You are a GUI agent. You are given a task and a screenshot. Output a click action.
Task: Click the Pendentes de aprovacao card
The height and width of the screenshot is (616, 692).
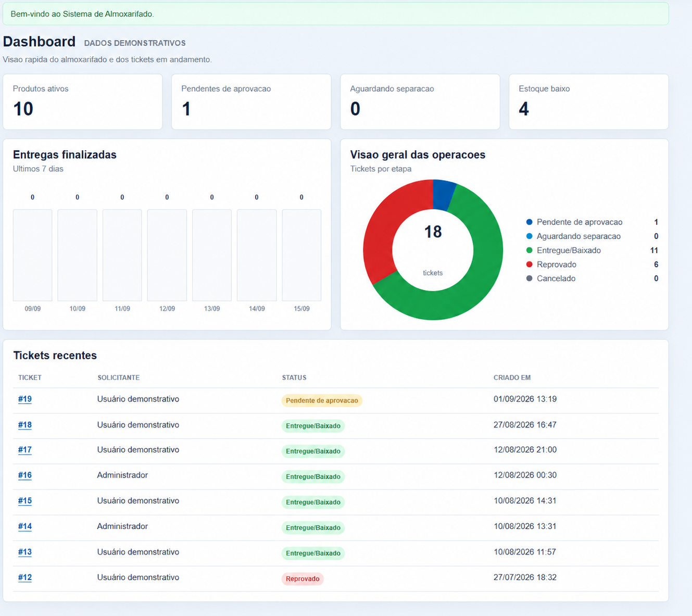tap(251, 102)
